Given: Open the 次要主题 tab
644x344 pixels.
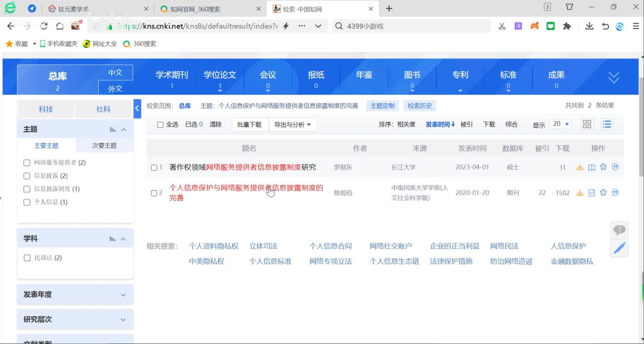Looking at the screenshot, I should click(104, 145).
